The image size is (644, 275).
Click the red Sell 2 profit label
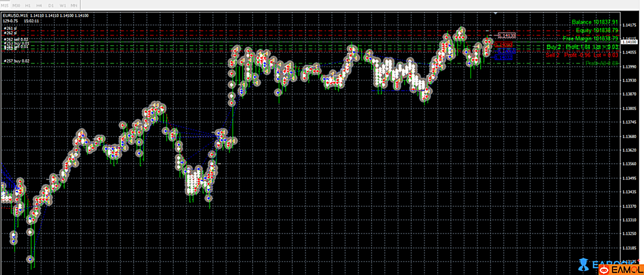(582, 55)
